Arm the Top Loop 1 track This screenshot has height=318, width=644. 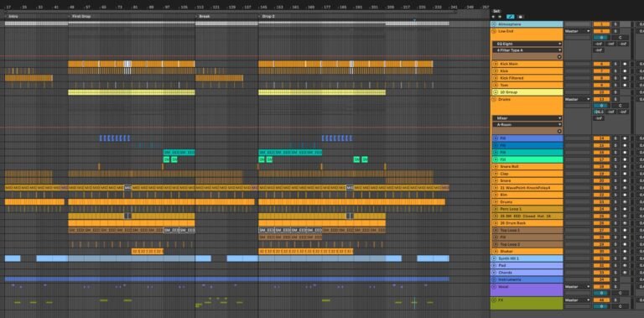(x=625, y=230)
